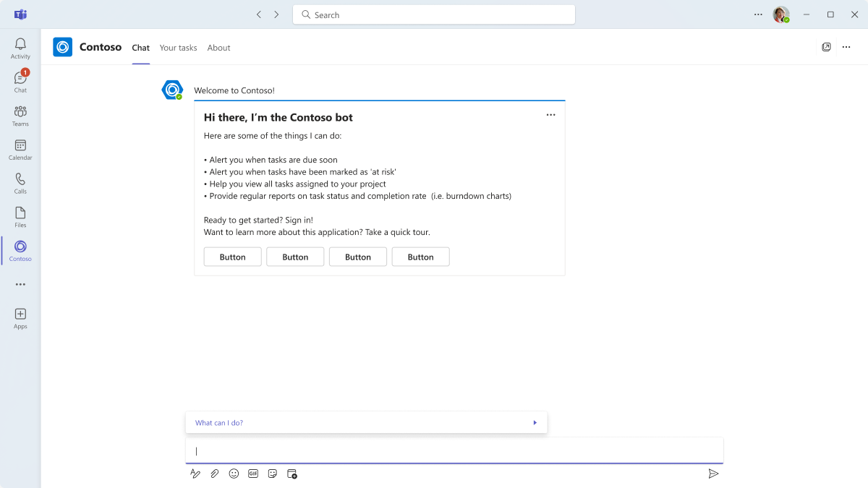Image resolution: width=868 pixels, height=488 pixels.
Task: Open the Apps store
Action: 20,318
